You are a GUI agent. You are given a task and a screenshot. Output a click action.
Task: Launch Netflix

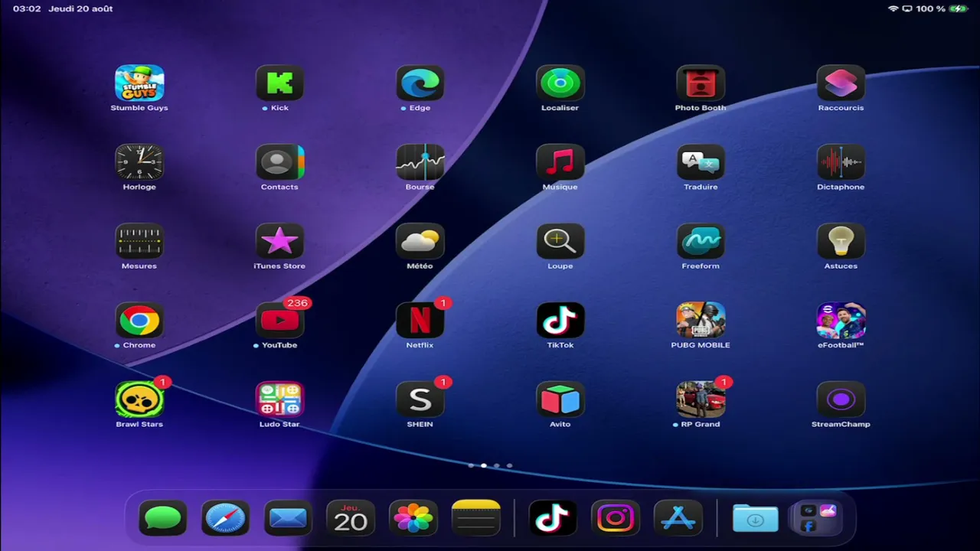coord(420,321)
